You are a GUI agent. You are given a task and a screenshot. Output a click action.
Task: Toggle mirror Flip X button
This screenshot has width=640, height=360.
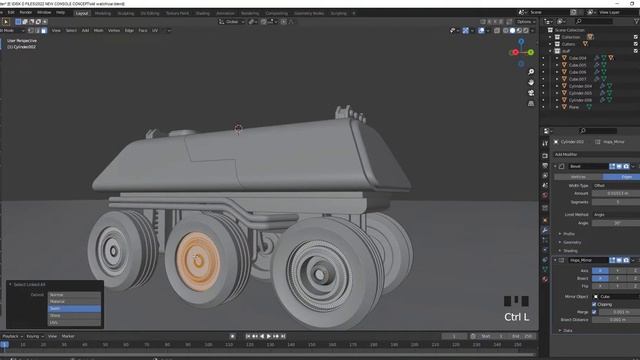click(600, 286)
